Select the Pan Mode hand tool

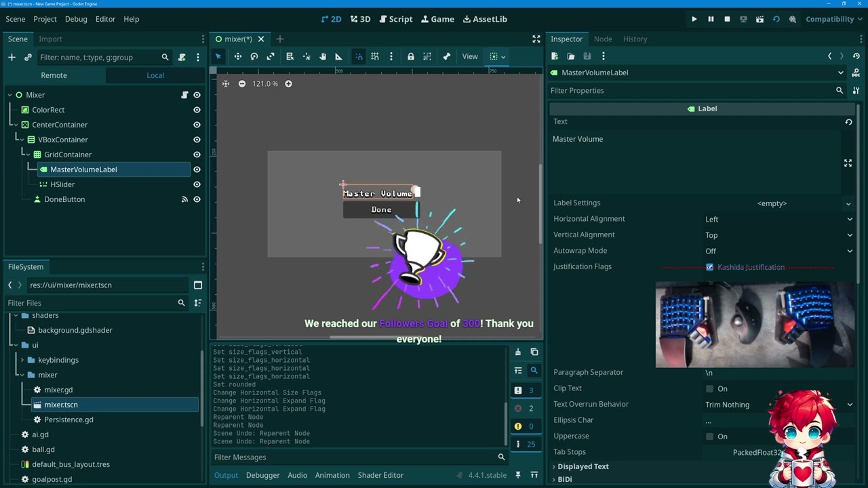(323, 56)
